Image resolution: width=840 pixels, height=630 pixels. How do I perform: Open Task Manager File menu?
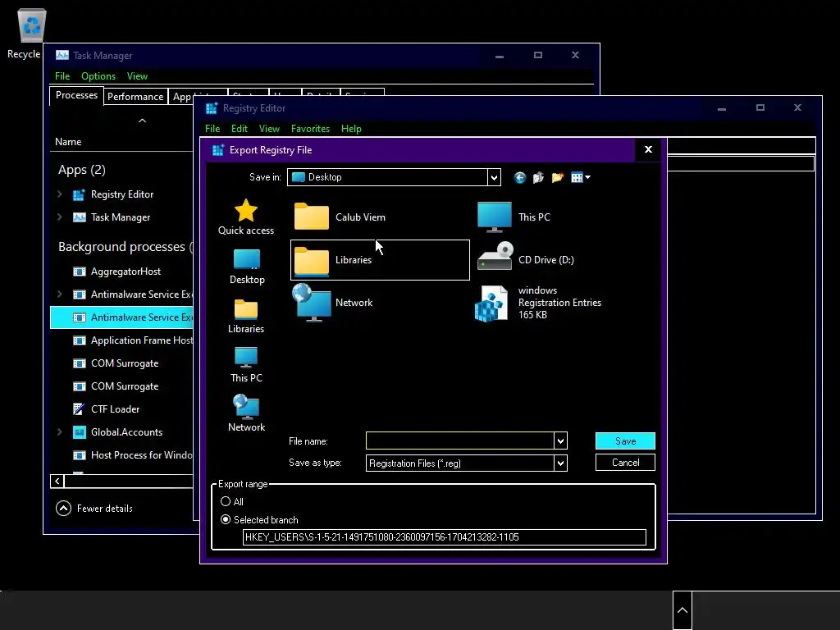tap(62, 76)
